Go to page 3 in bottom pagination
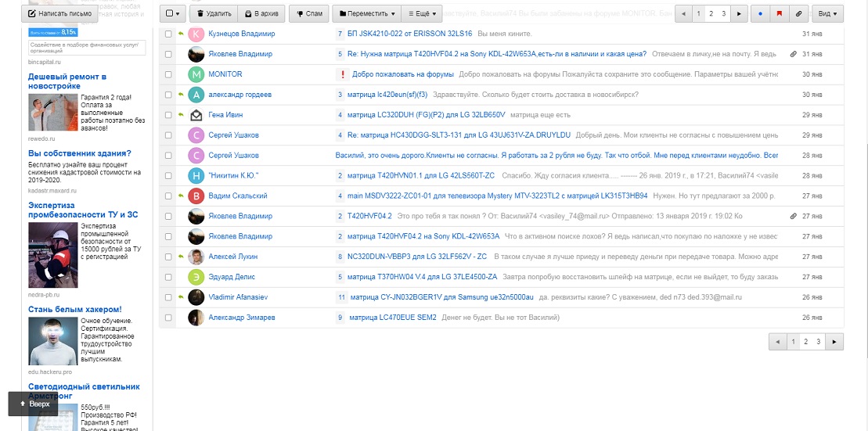 coord(819,342)
